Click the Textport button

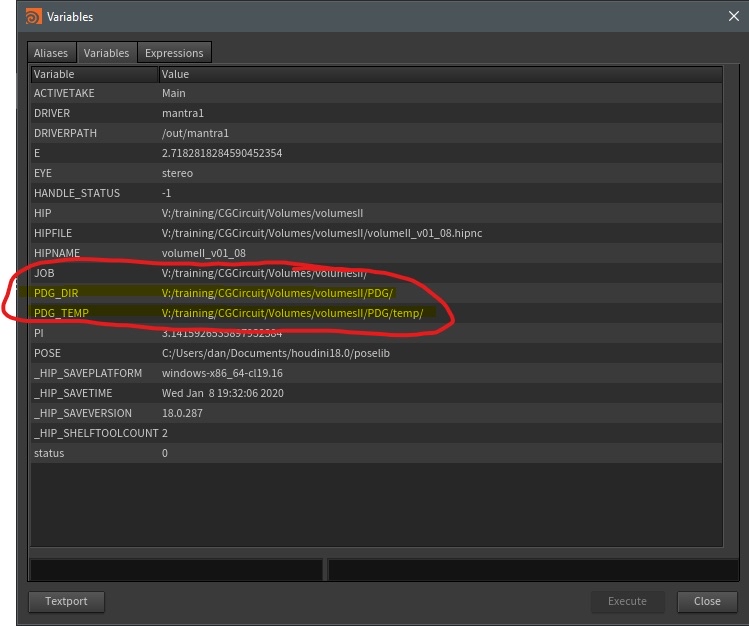[x=66, y=601]
